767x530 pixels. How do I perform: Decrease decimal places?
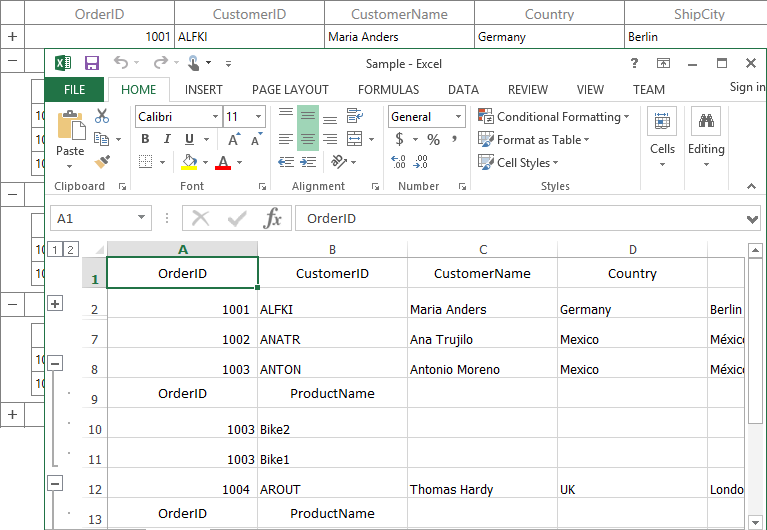coord(421,161)
